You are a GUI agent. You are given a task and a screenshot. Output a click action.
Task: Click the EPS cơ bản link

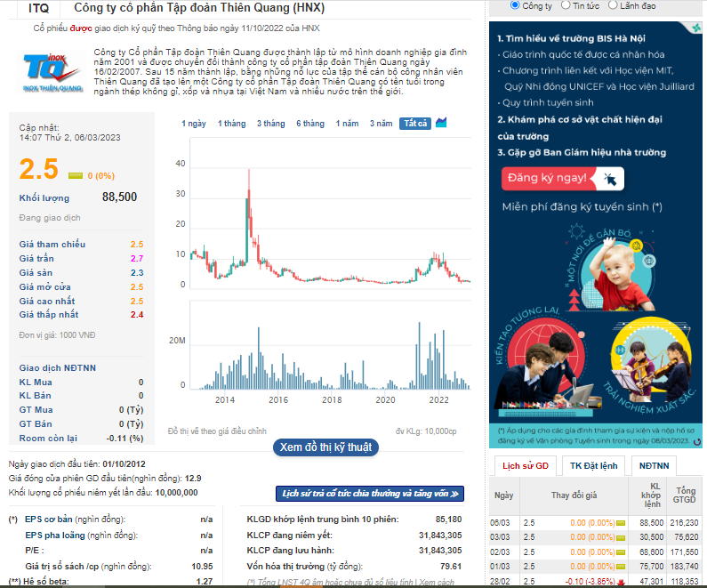[x=49, y=519]
